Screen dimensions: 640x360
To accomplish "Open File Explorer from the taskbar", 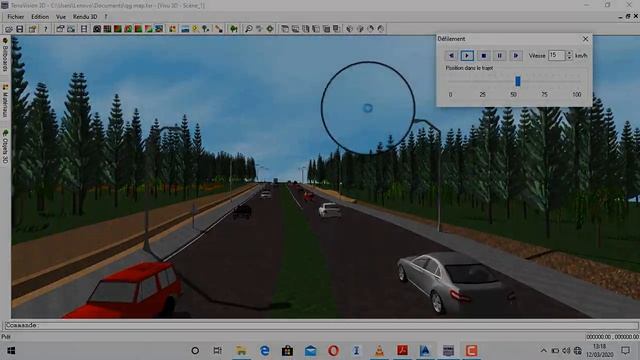I will pyautogui.click(x=241, y=351).
